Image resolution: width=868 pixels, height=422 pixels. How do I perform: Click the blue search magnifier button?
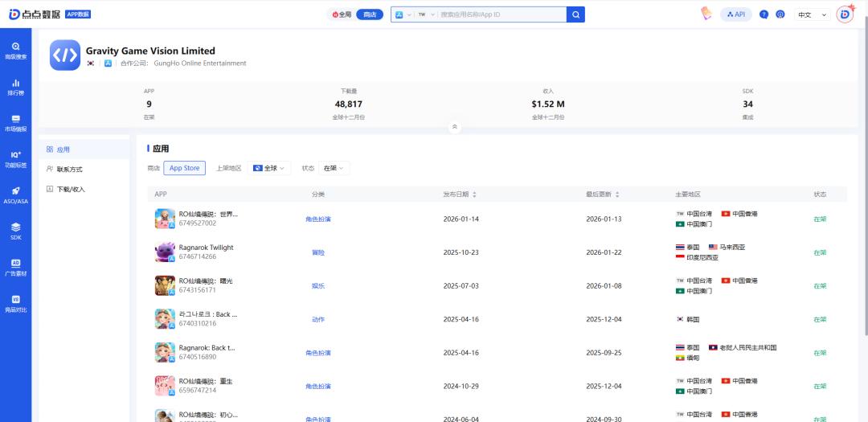(x=575, y=14)
